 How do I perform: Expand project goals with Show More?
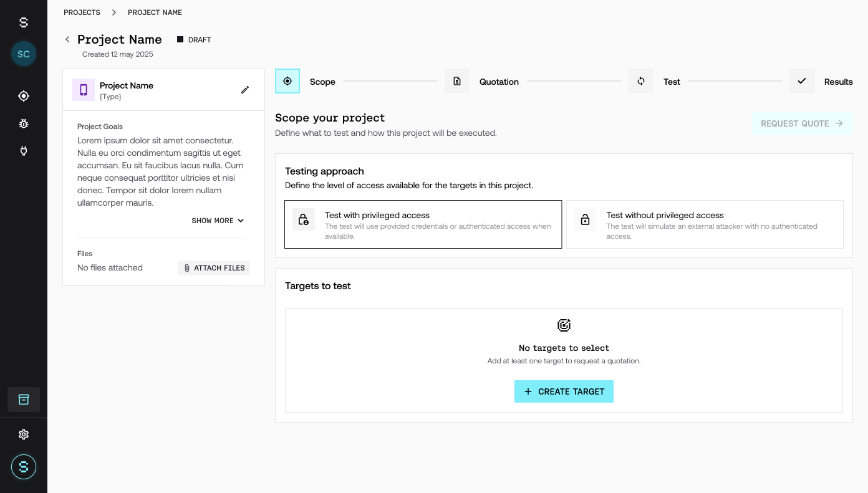point(218,221)
